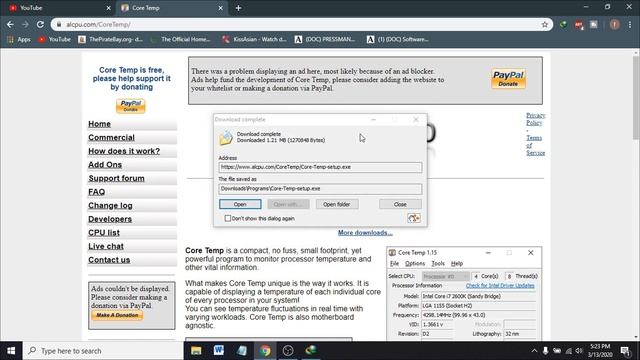The height and width of the screenshot is (360, 640).
Task: Bookmark this page with star icon
Action: tap(544, 24)
